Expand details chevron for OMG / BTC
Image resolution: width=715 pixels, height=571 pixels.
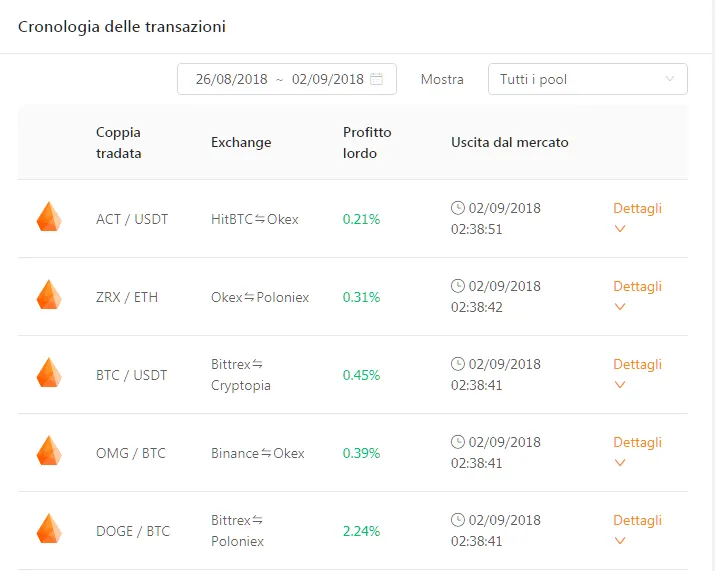click(x=620, y=462)
